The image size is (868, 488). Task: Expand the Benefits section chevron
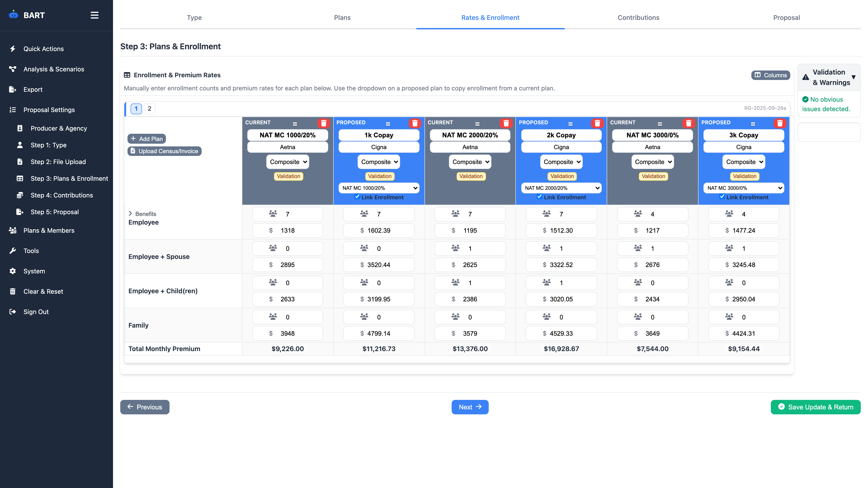(x=131, y=213)
